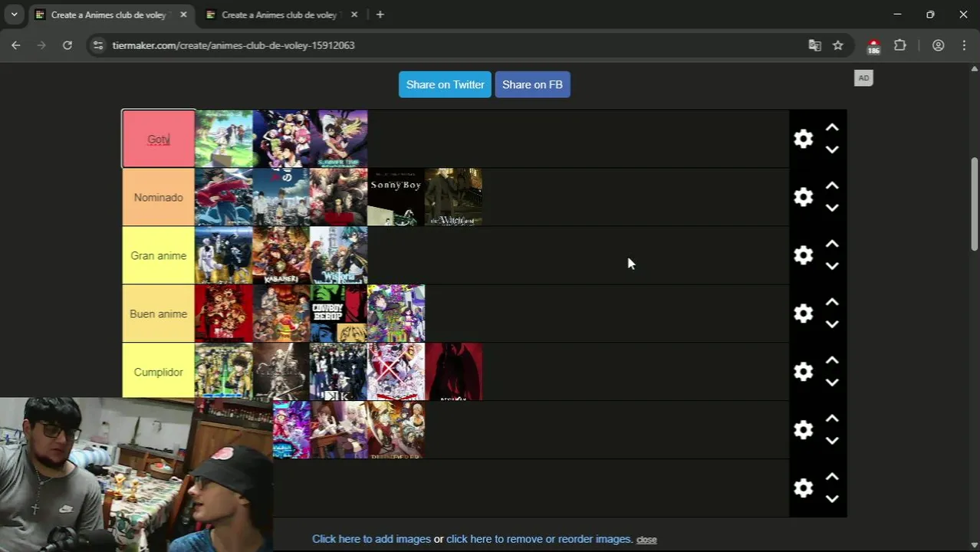Select the Sonny Boy anime thumbnail
The width and height of the screenshot is (980, 552).
(396, 197)
